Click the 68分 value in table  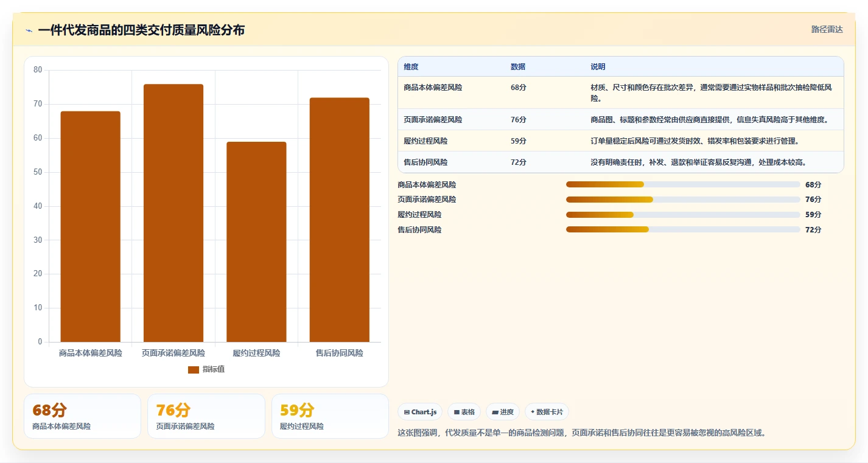click(519, 88)
